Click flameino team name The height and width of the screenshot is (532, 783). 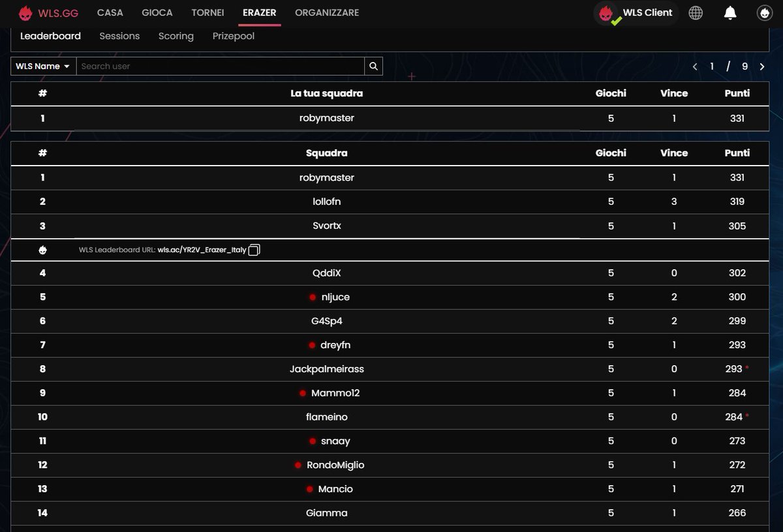pyautogui.click(x=327, y=417)
